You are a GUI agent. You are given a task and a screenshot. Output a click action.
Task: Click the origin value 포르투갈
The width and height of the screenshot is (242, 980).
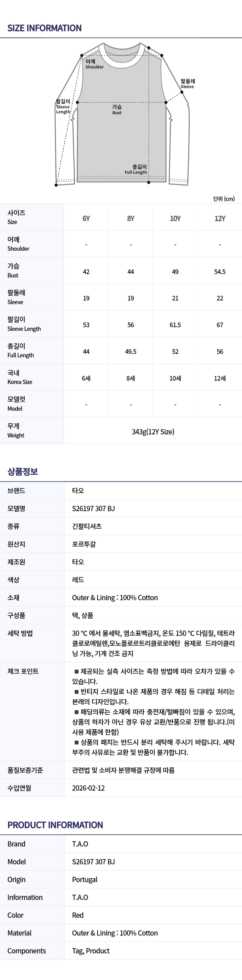tap(84, 544)
